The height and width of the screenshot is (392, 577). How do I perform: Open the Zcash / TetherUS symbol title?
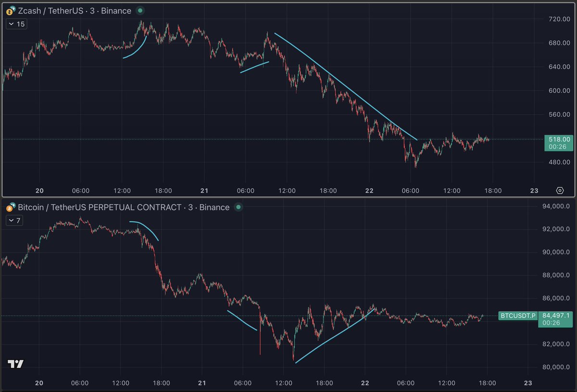[x=75, y=11]
